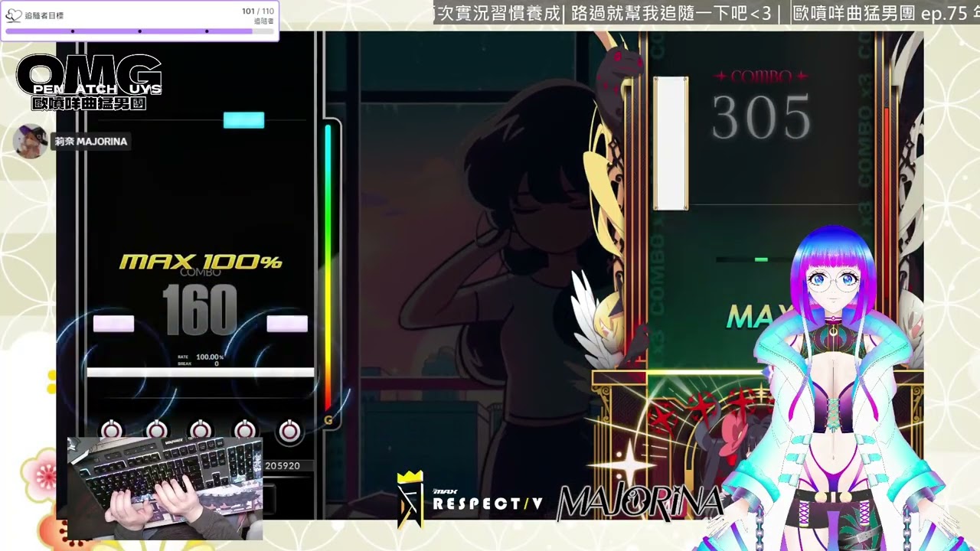The image size is (980, 551).
Task: Click the COMBO label above 305
Action: coord(761,77)
